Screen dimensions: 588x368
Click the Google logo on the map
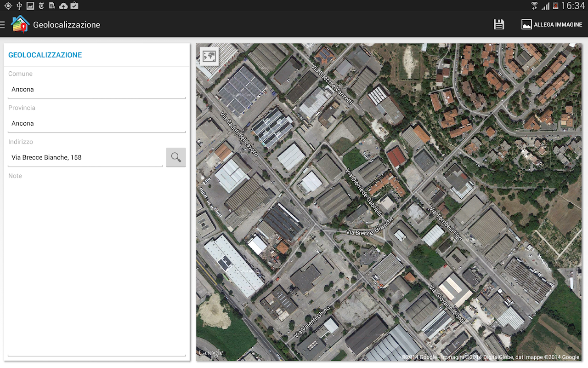pos(211,353)
